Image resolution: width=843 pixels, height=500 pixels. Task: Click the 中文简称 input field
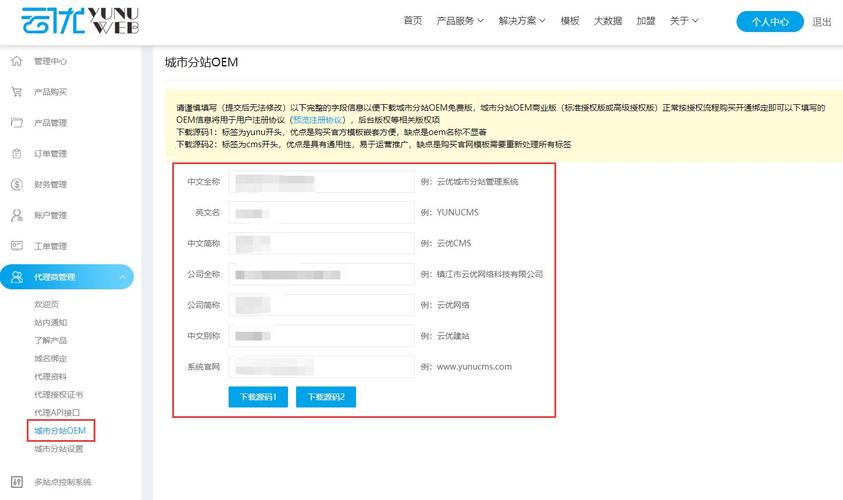click(322, 243)
